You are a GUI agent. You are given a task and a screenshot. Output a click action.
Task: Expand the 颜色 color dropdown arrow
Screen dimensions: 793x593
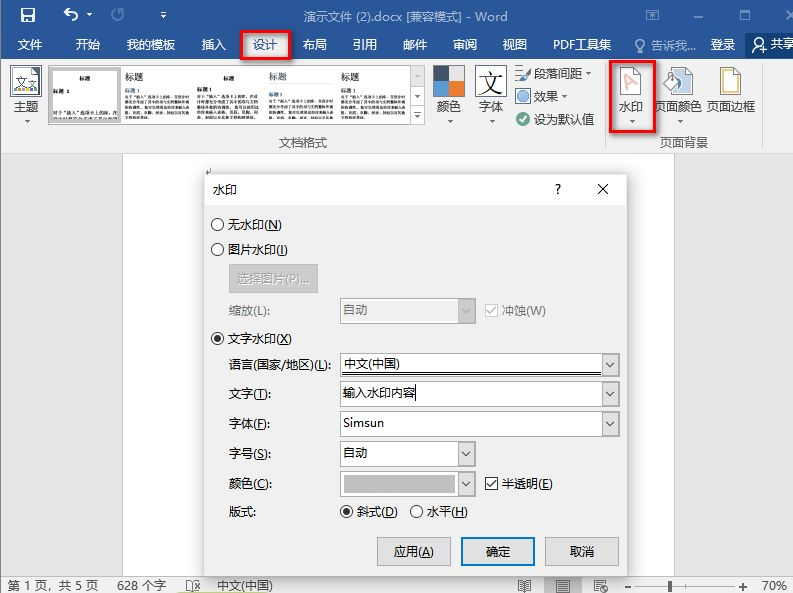[466, 484]
